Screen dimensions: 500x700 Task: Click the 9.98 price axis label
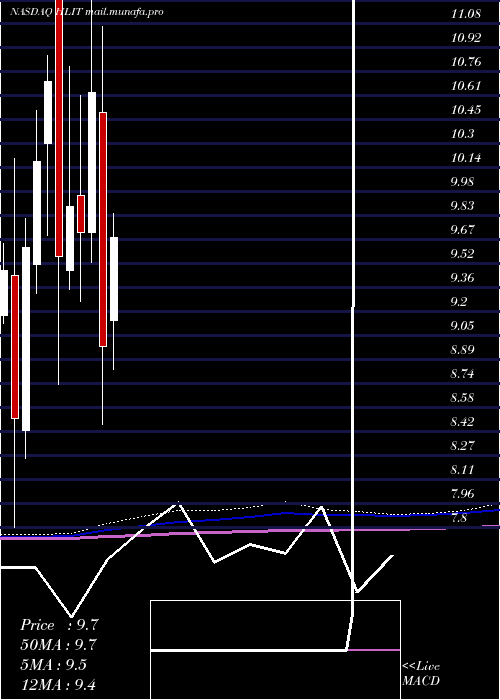click(x=463, y=182)
